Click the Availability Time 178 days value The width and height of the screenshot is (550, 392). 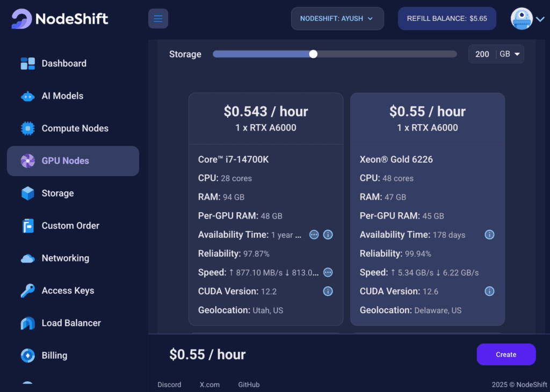coord(449,235)
